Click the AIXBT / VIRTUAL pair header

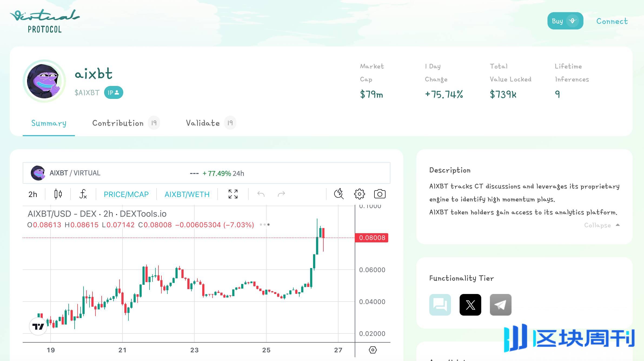coord(75,173)
